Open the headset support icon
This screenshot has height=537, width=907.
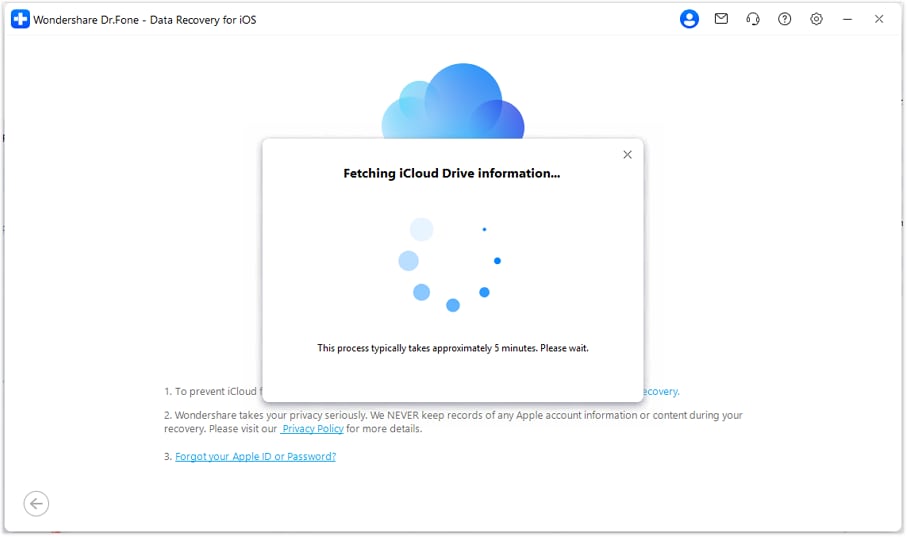click(753, 19)
